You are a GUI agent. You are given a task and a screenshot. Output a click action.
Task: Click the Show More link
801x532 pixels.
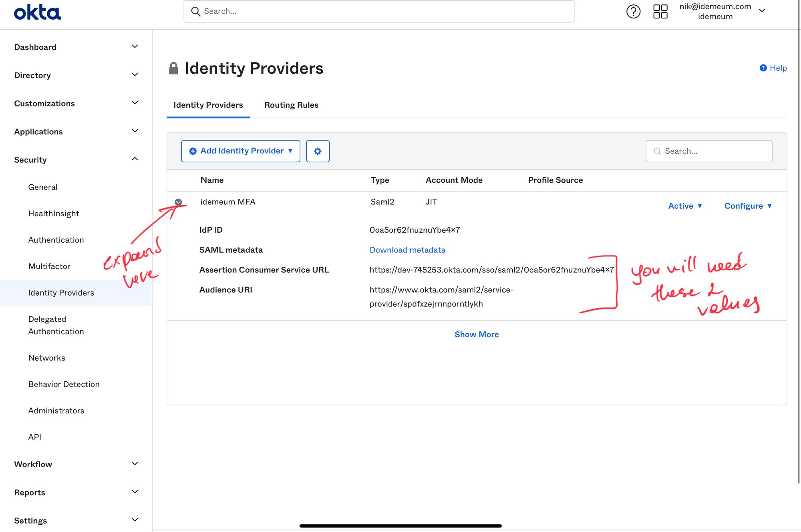477,335
